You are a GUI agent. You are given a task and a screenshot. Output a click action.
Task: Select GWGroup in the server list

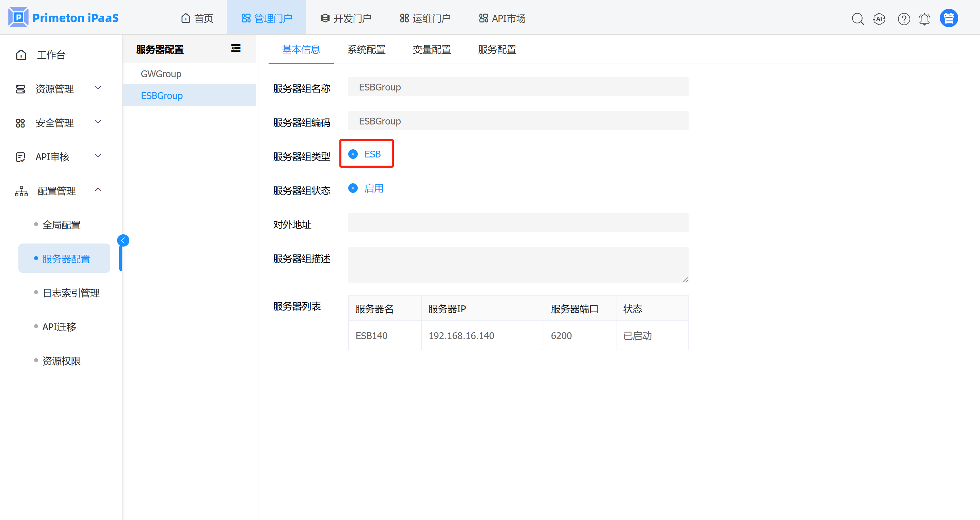pos(161,74)
